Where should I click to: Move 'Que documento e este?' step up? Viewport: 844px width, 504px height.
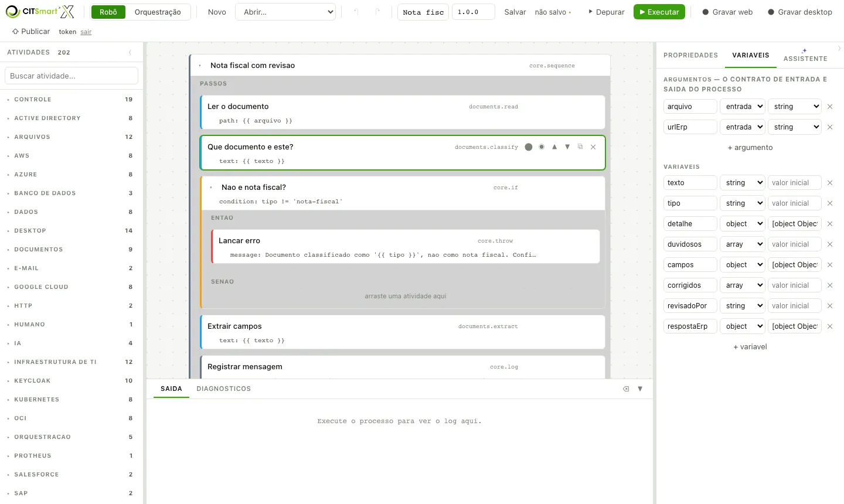pos(554,147)
